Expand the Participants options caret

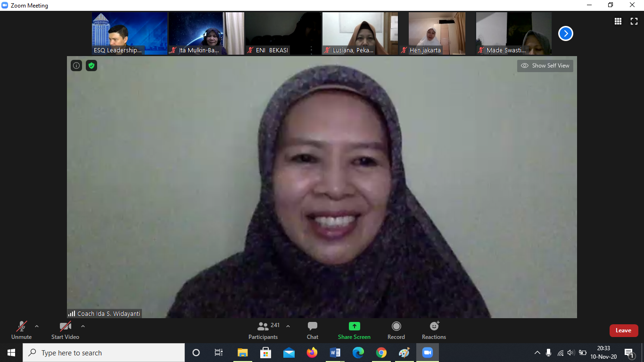[x=288, y=326]
